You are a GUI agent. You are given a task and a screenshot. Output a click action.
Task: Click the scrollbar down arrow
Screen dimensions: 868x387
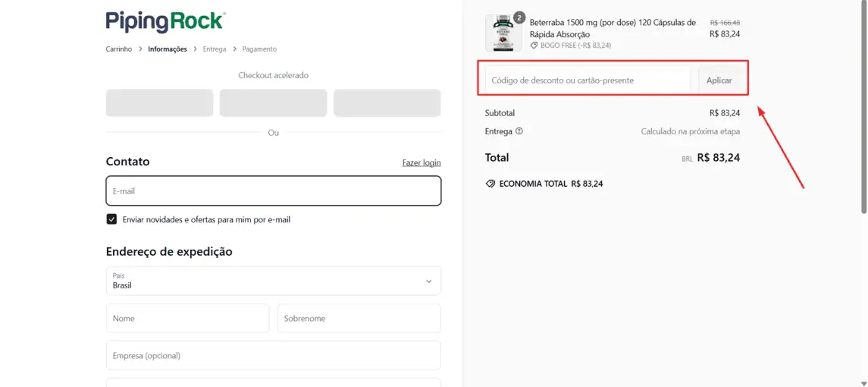tap(864, 382)
